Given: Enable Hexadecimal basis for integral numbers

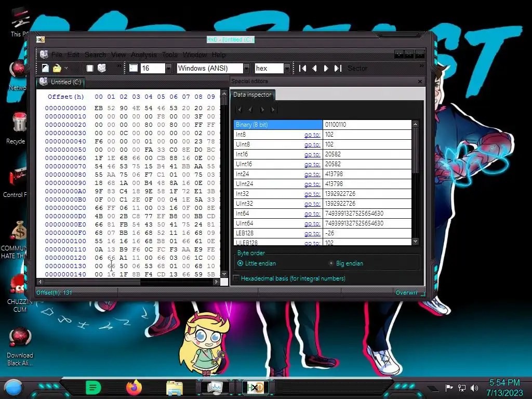Looking at the screenshot, I should tap(290, 278).
